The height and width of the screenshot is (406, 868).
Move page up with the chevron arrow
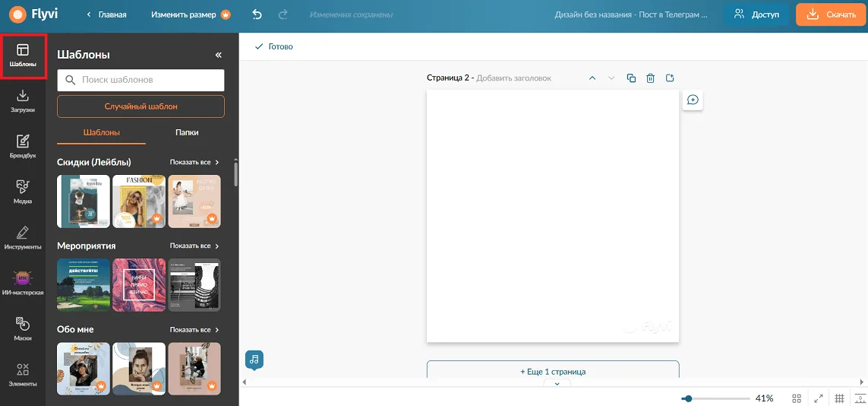click(x=592, y=78)
